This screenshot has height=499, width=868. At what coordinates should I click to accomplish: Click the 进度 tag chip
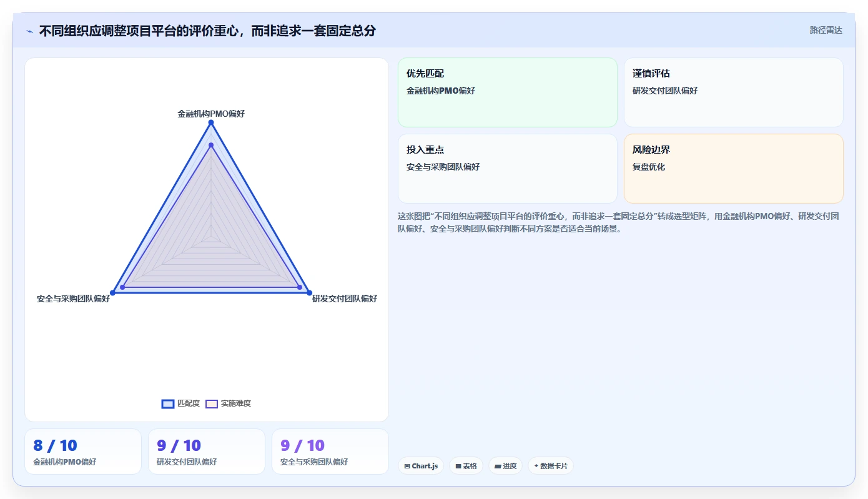point(505,466)
